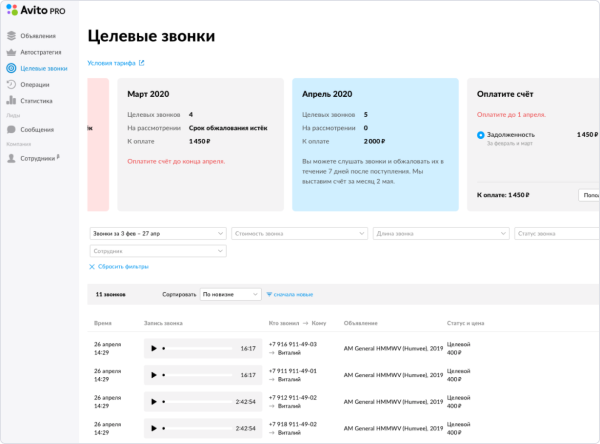Toggle сначала новые sort order
This screenshot has width=600, height=444.
290,295
